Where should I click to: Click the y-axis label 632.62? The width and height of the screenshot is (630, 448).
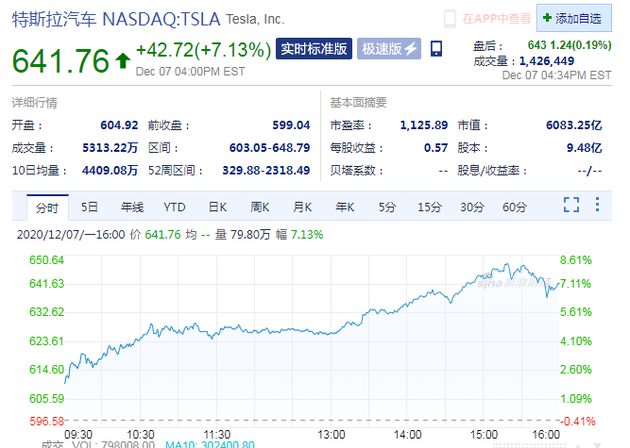47,312
